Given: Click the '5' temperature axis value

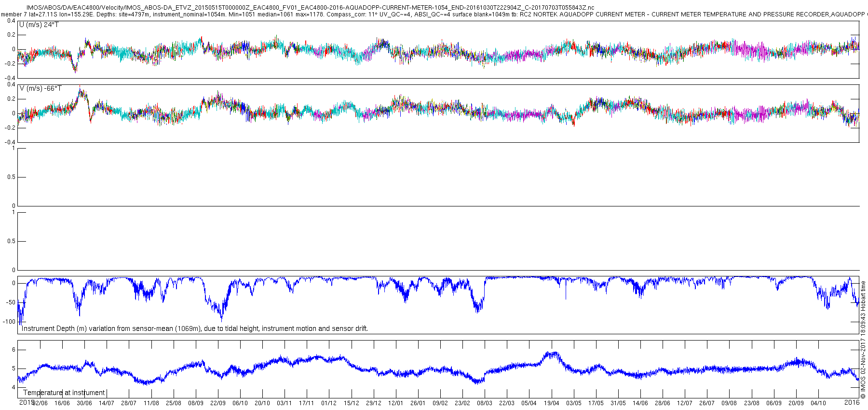Looking at the screenshot, I should point(14,369).
